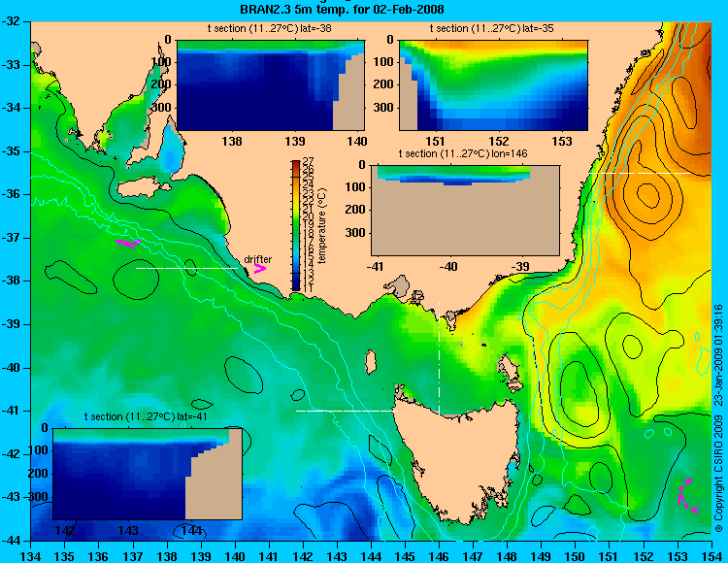
Task: Click the '-37' latitude label on main axis
Action: pos(13,238)
